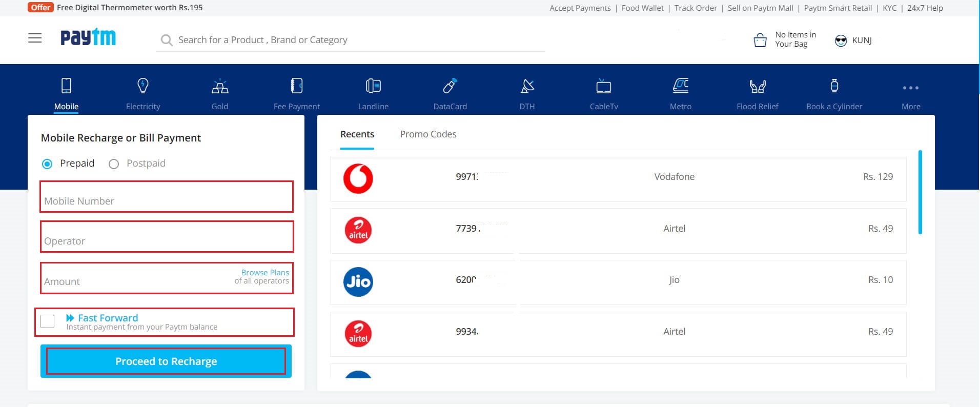Screen dimensions: 980x407
Task: Click the KUNJ username text
Action: pyautogui.click(x=862, y=40)
